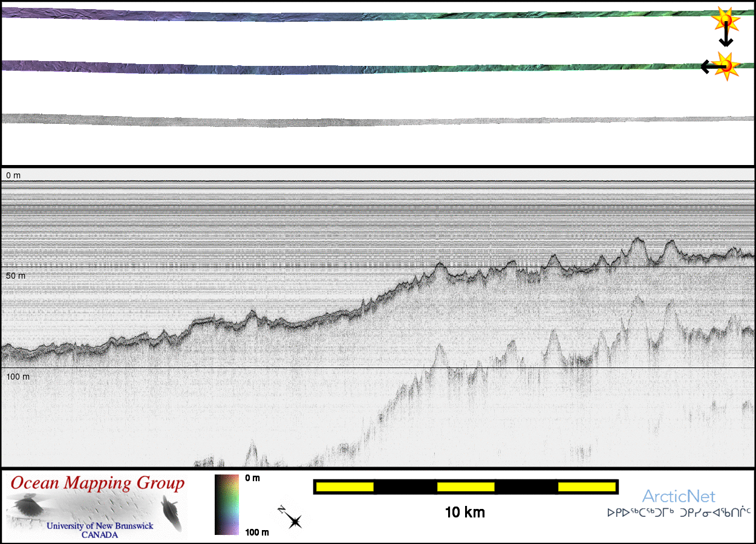This screenshot has height=544, width=756.
Task: Click the 50 m depth line label
Action: pos(16,276)
